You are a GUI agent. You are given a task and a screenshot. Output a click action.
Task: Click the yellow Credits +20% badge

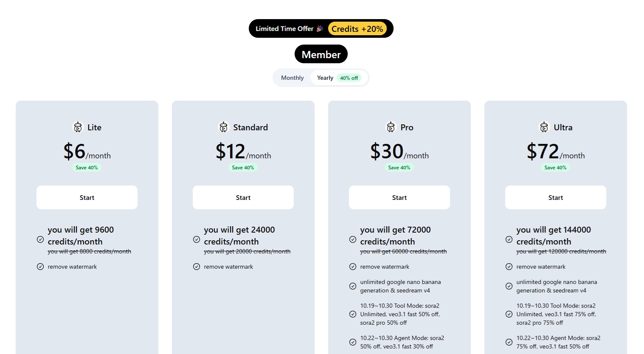(357, 29)
